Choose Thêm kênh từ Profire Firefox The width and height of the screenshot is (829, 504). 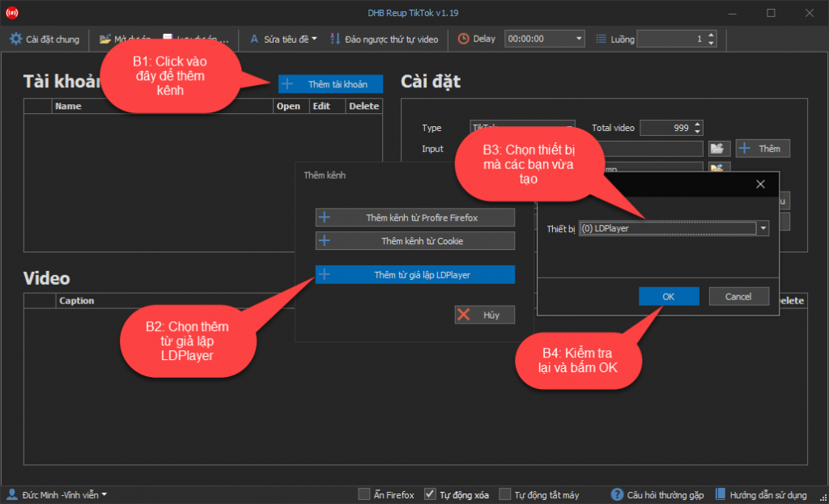(x=415, y=218)
